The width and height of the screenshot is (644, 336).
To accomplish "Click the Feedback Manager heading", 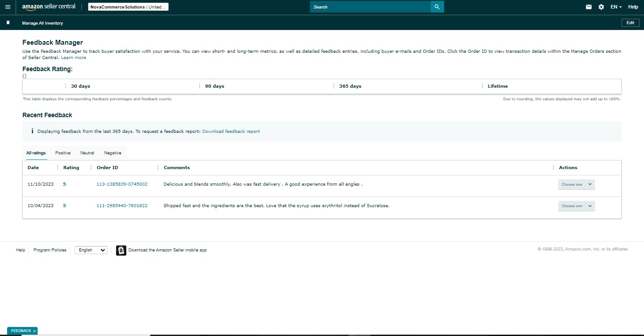I will pyautogui.click(x=53, y=43).
